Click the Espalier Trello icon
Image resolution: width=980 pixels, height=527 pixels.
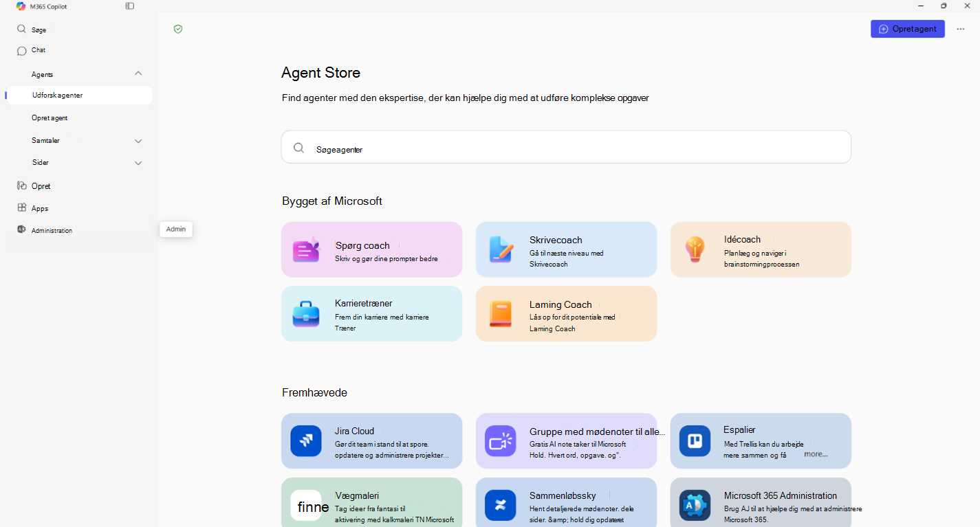pos(695,441)
